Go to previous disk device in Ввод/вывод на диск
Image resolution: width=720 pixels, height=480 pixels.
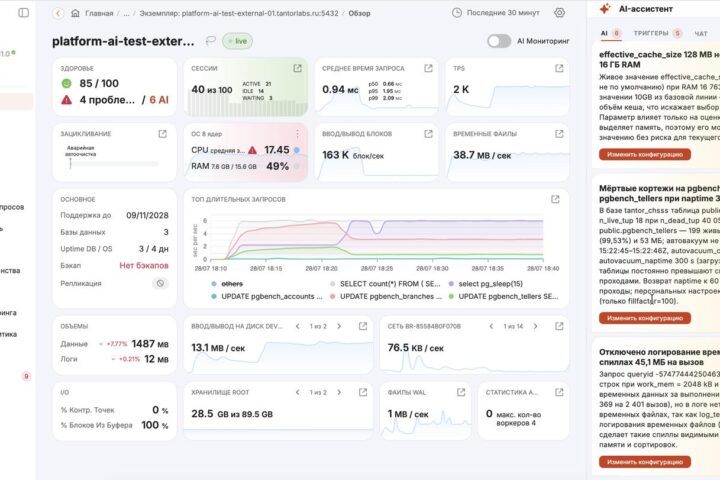tap(298, 326)
